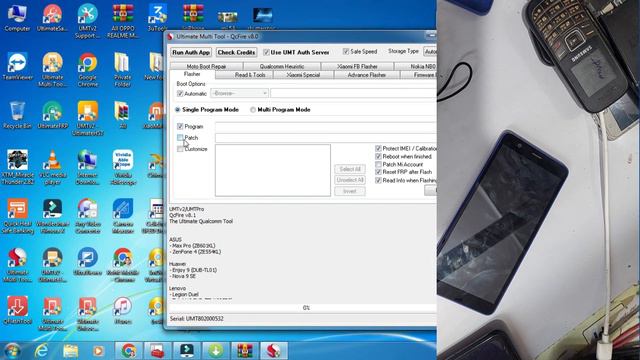Select the Flasher tab
640x360 pixels.
coord(192,74)
